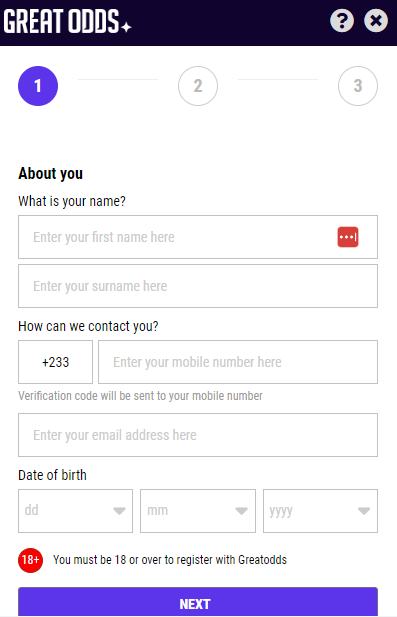Click the red 18+ age badge
The height and width of the screenshot is (617, 397).
[30, 560]
